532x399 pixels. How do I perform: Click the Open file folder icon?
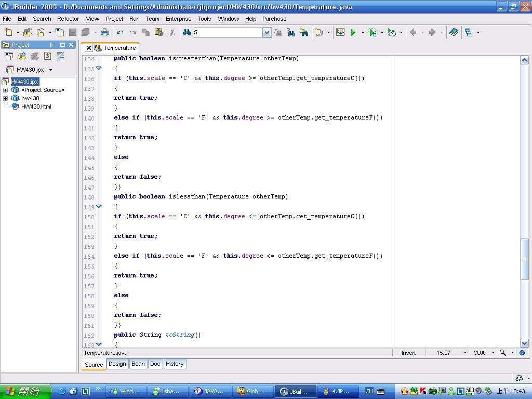28,32
